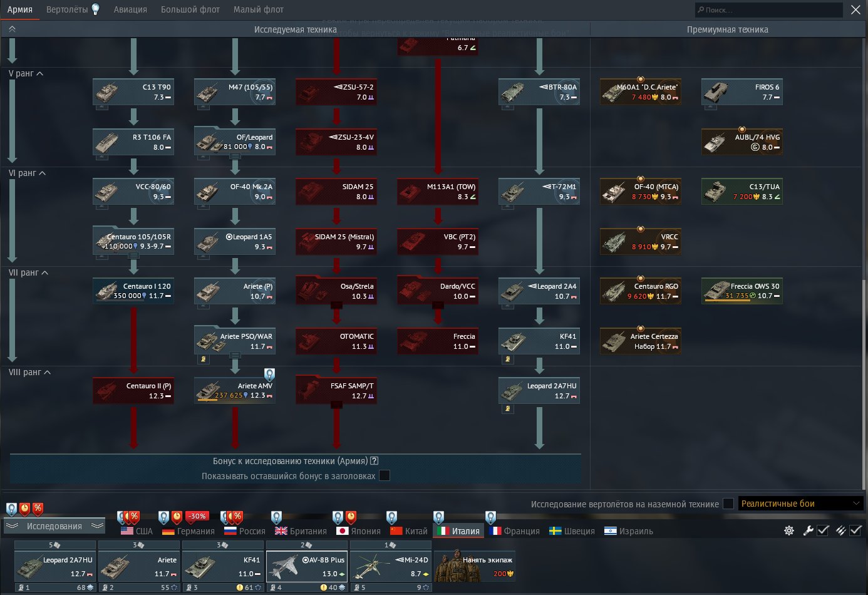868x595 pixels.
Task: Expand the Ariete PSO/WAR vehicle group
Action: (x=235, y=356)
